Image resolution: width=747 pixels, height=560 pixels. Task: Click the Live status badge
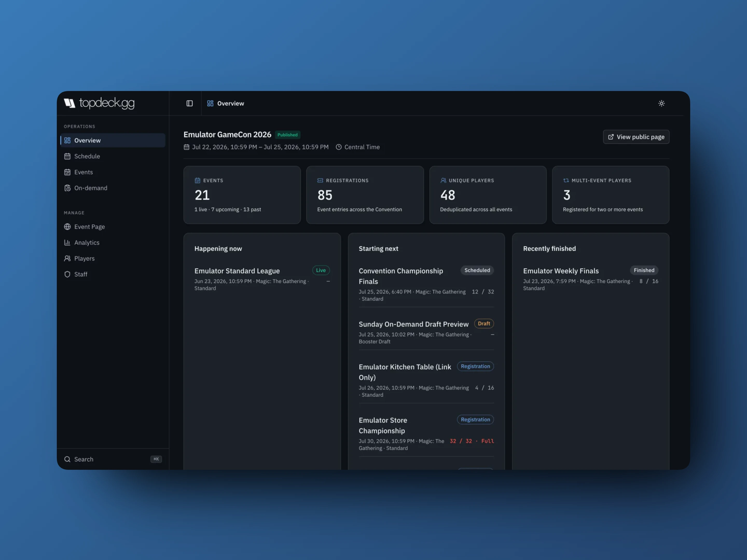tap(321, 270)
